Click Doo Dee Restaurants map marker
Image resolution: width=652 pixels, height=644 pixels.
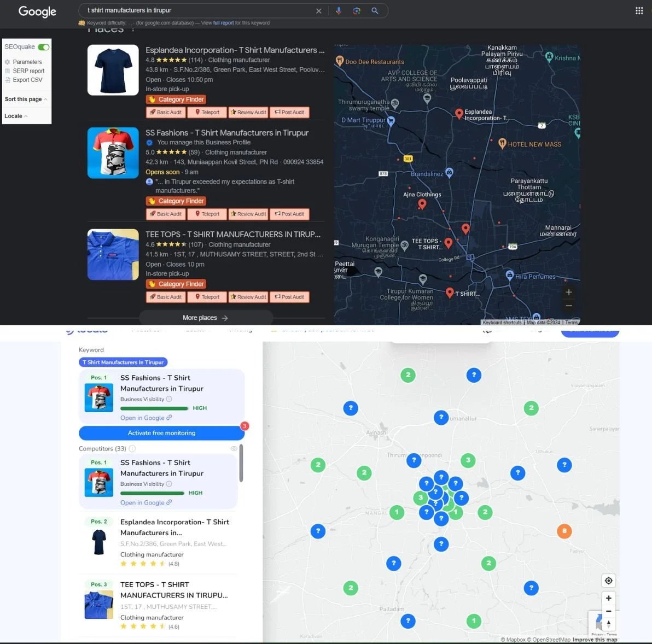click(339, 61)
